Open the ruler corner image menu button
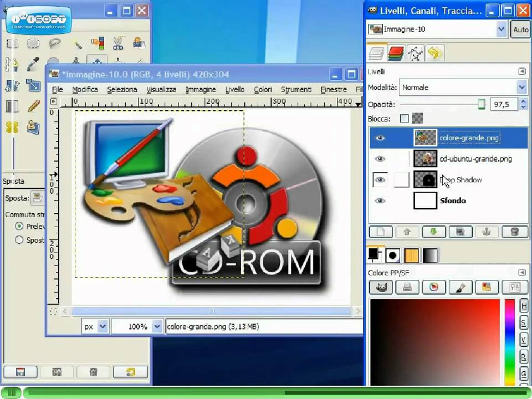 coord(54,101)
